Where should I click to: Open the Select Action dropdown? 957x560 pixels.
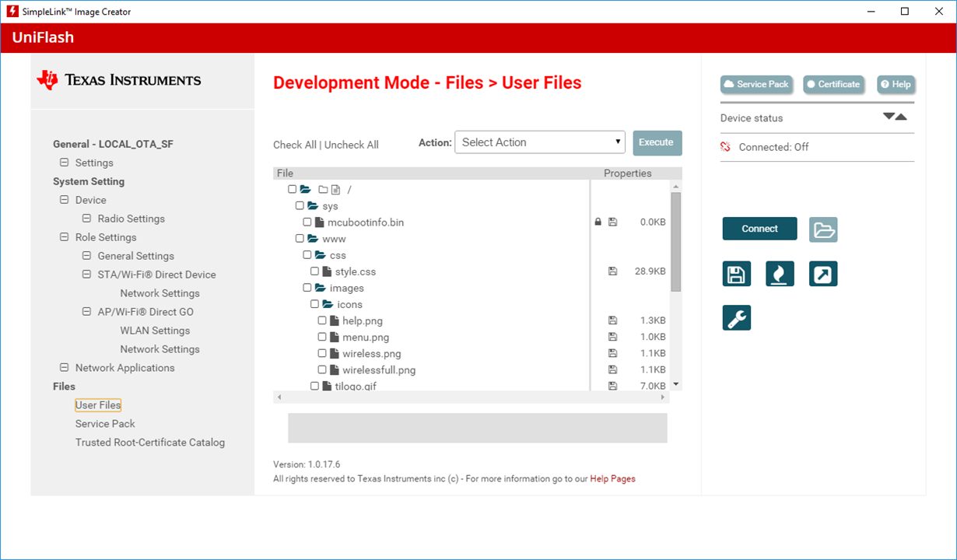[x=540, y=142]
